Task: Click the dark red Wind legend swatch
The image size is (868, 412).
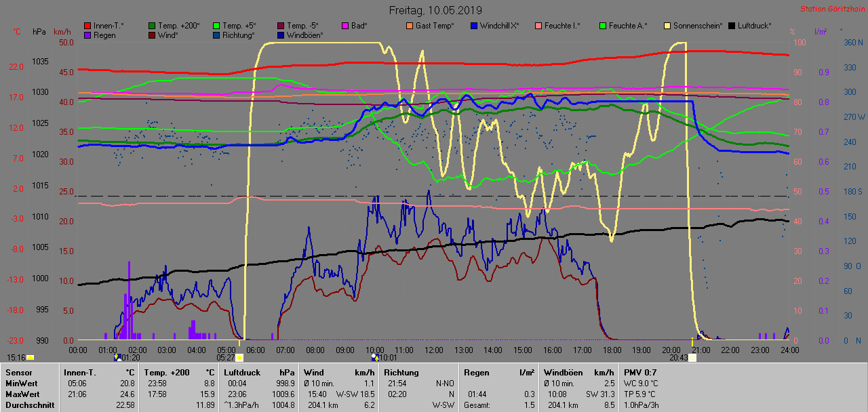Action: [153, 35]
